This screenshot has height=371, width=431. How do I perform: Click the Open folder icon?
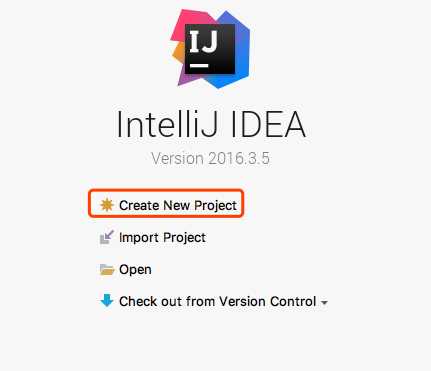tap(107, 269)
